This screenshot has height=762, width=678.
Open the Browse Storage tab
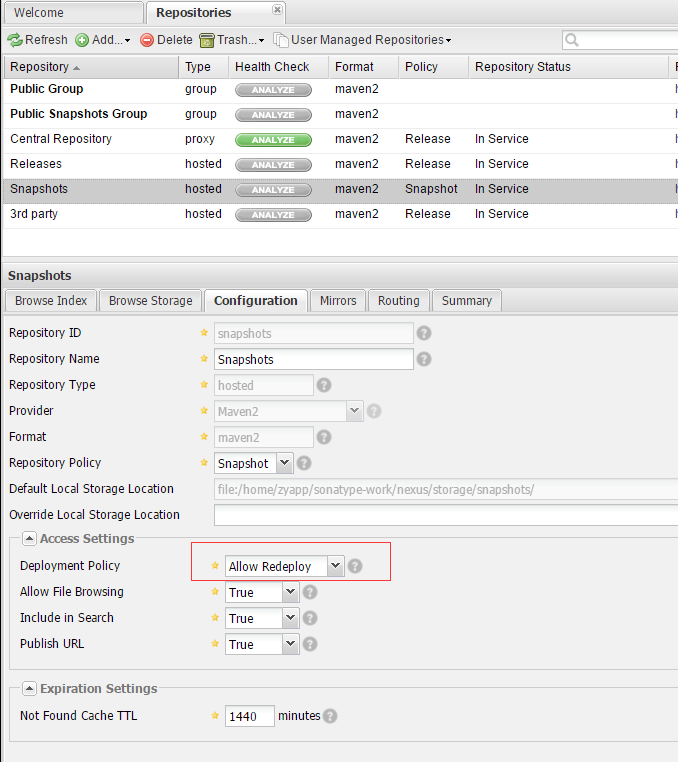(x=151, y=301)
